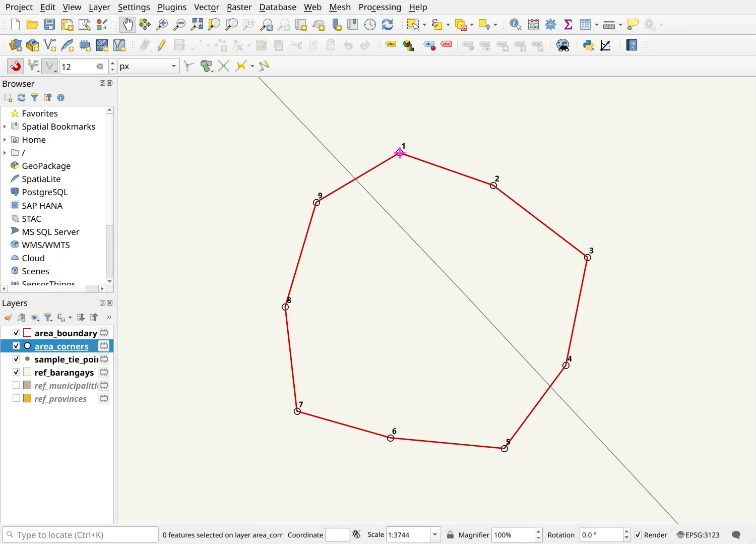Create a new project with the blank page icon
Screen dimensions: 756x544
(x=15, y=24)
